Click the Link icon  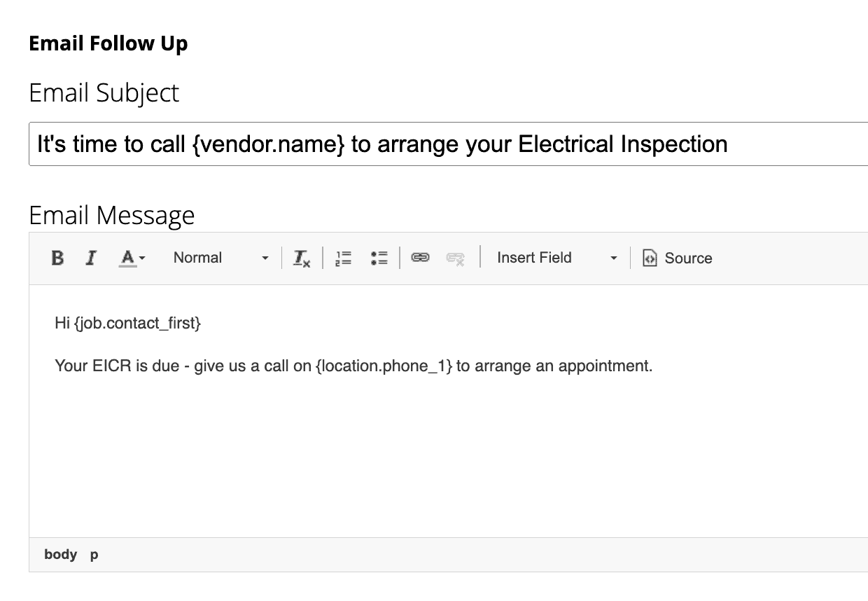420,258
